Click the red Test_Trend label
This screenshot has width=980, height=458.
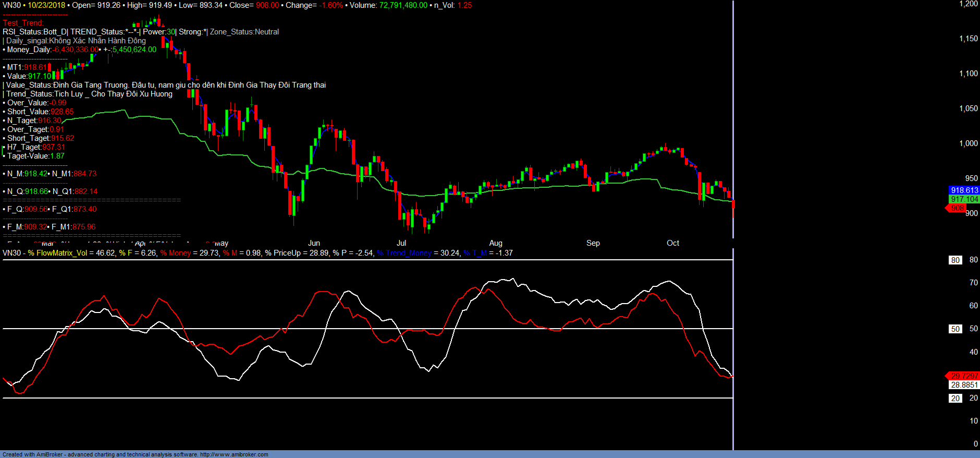(x=23, y=23)
